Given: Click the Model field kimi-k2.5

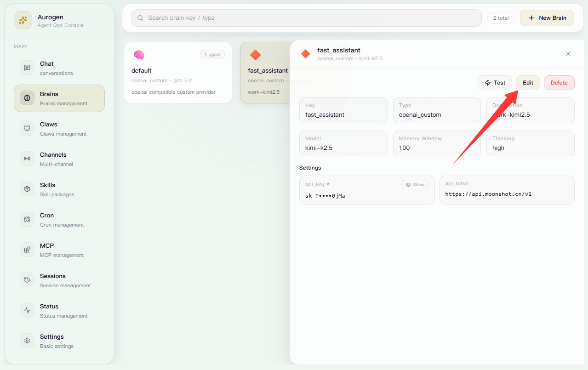Looking at the screenshot, I should coord(343,143).
